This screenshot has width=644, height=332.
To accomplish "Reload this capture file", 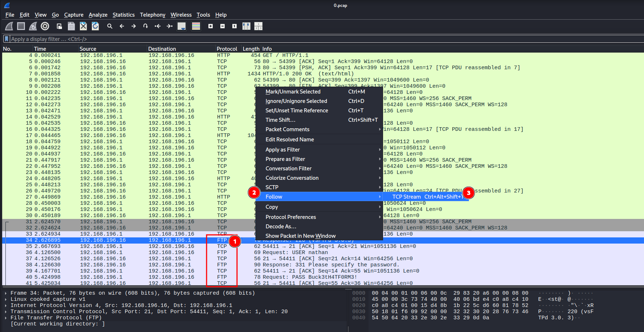I will point(95,26).
